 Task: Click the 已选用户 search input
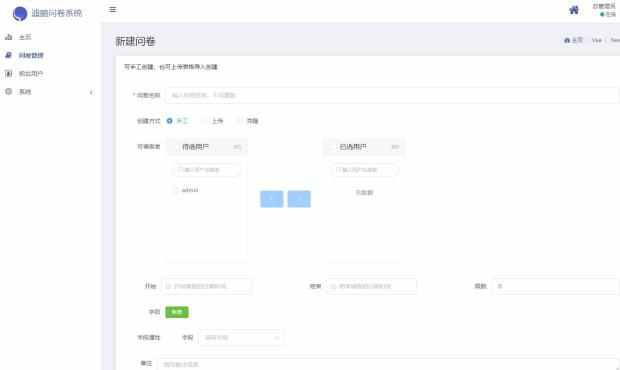click(x=364, y=170)
